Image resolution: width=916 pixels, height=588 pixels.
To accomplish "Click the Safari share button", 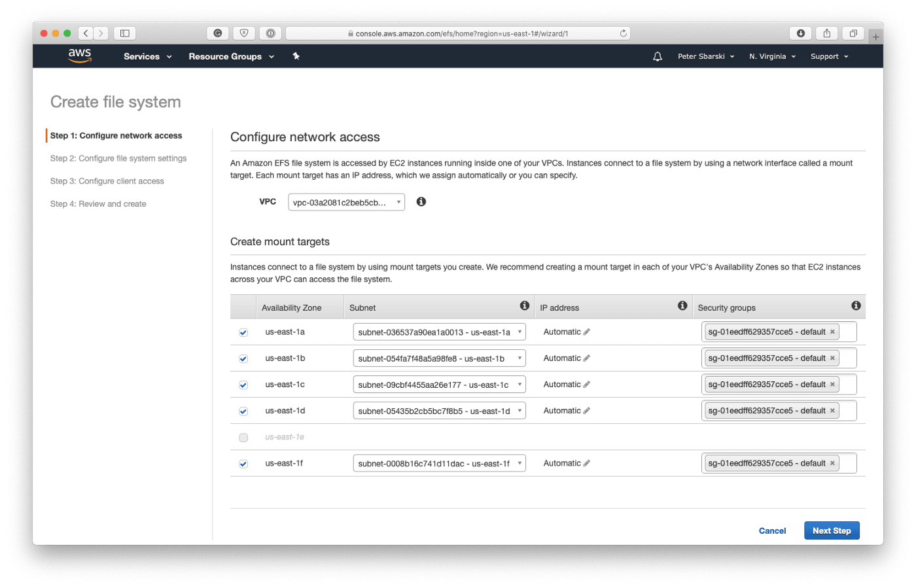I will [x=827, y=33].
